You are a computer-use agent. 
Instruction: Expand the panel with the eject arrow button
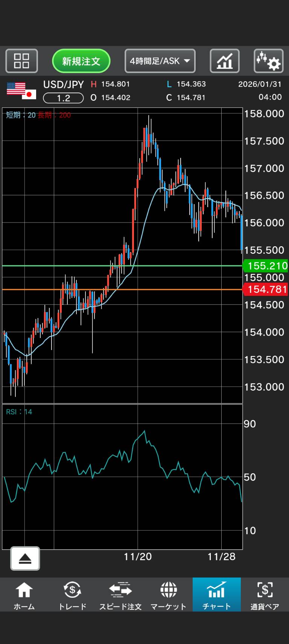point(25,558)
